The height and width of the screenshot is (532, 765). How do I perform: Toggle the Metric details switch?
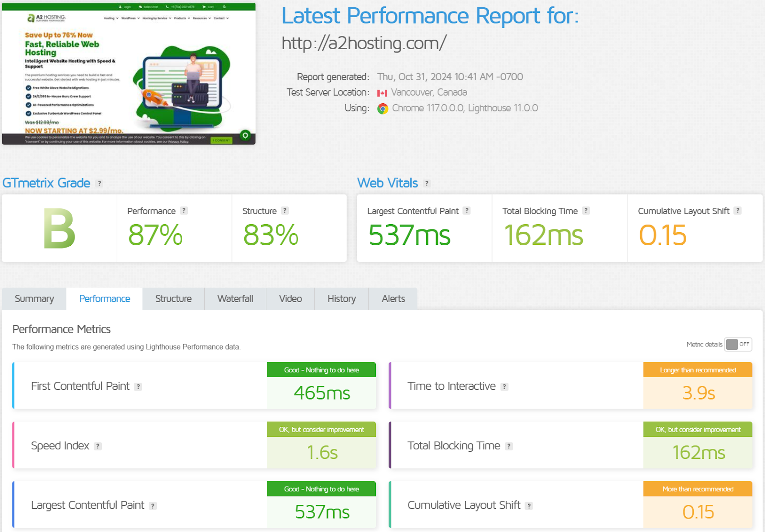click(738, 344)
